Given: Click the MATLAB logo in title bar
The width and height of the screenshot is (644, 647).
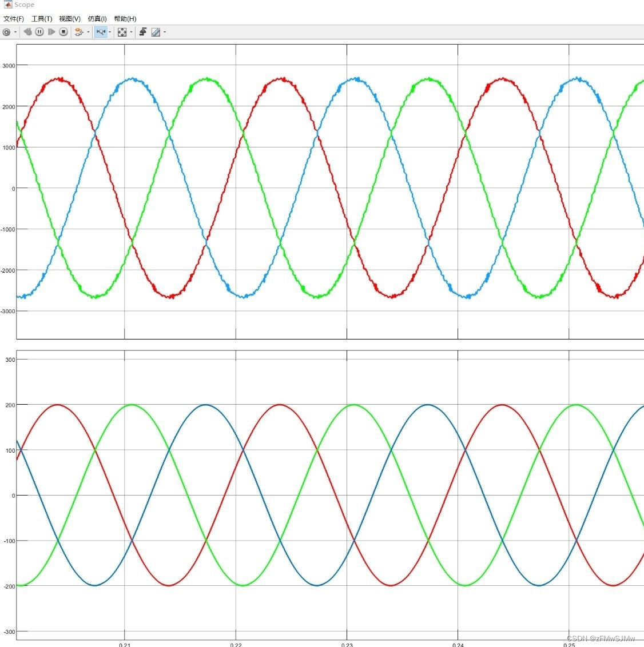Looking at the screenshot, I should pos(8,5).
